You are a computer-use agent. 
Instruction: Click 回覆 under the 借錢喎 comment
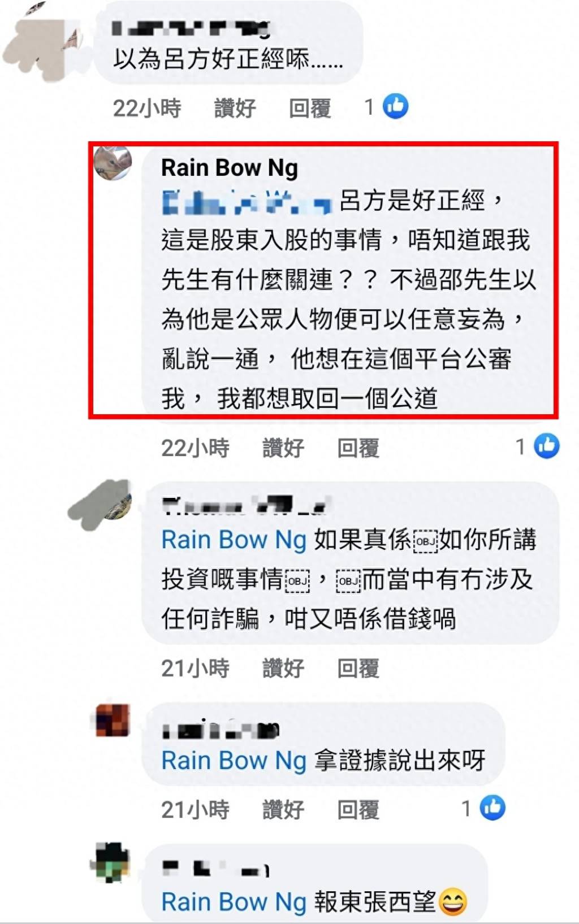click(x=358, y=668)
